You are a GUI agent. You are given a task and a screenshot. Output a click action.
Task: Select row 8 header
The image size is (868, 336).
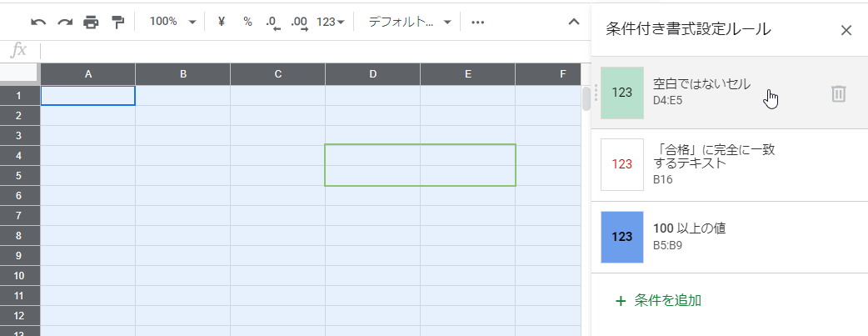20,235
